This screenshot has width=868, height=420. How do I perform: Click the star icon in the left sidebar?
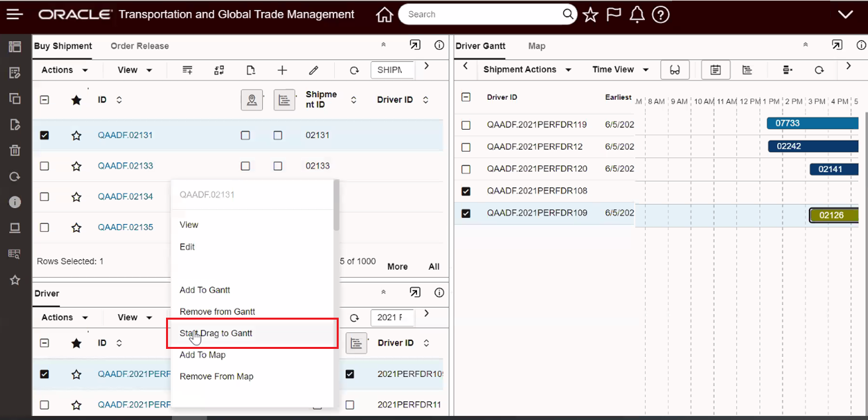click(x=15, y=280)
